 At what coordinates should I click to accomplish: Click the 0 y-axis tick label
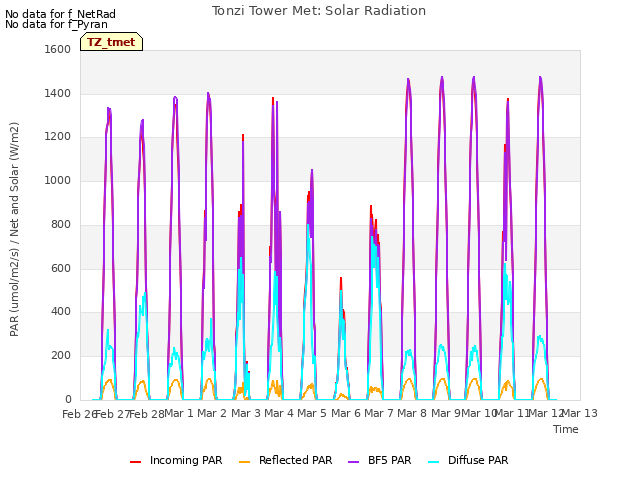tap(68, 399)
